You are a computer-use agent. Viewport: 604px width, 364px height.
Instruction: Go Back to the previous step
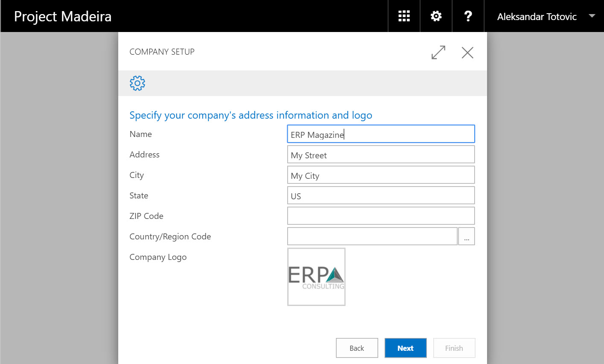[x=357, y=348]
